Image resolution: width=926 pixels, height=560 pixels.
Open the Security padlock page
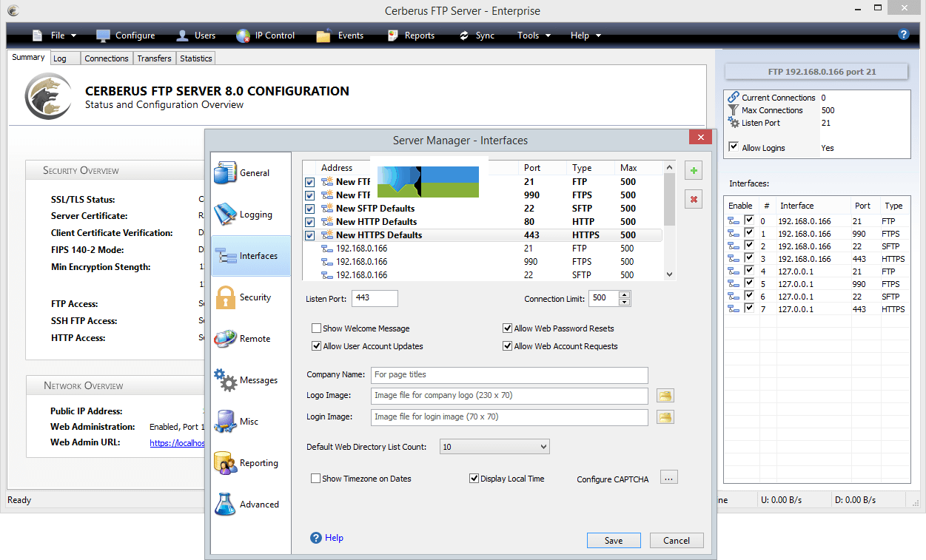tap(225, 297)
